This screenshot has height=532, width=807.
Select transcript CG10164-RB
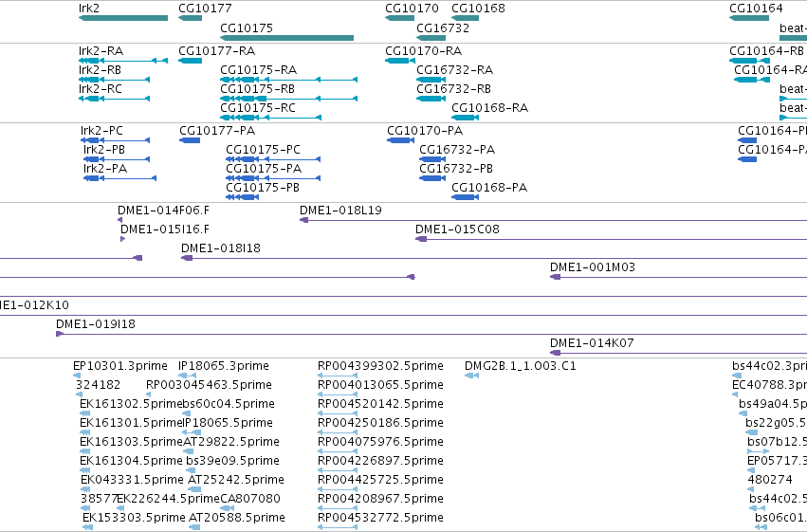click(750, 61)
